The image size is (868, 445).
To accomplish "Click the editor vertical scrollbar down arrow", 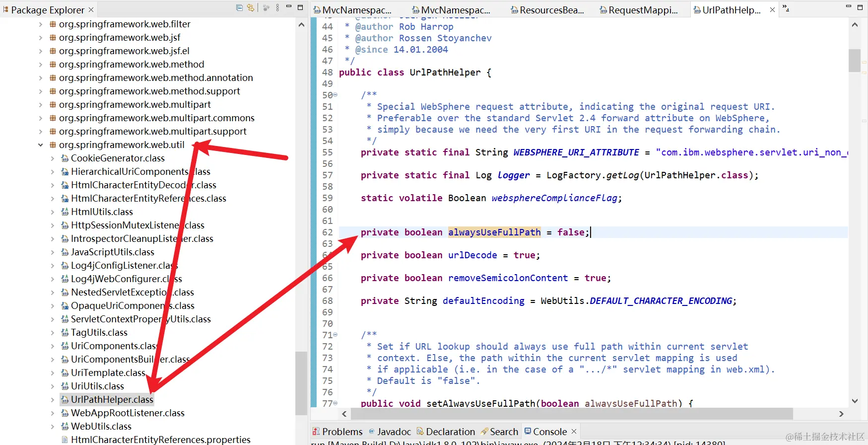I will [x=855, y=401].
